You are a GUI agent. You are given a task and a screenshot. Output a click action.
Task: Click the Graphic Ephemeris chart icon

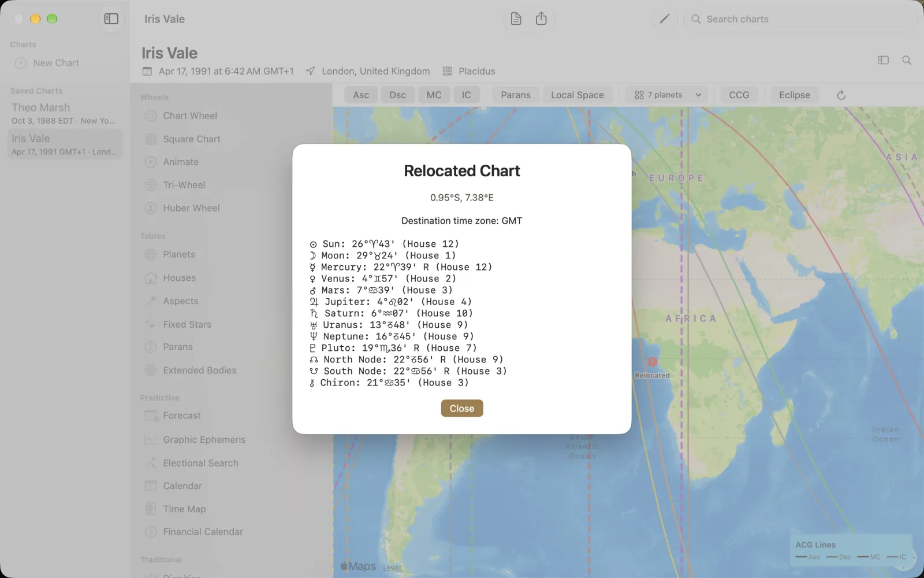(x=151, y=440)
